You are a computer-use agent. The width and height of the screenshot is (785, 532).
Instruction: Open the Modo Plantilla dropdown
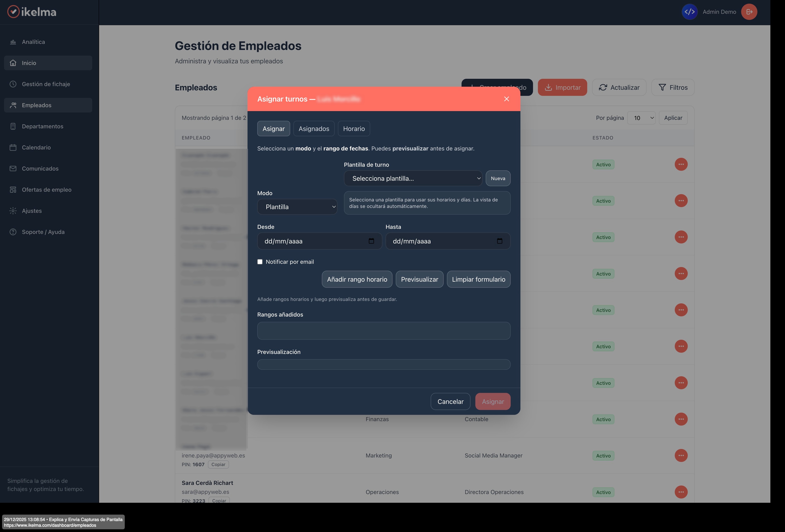[297, 207]
